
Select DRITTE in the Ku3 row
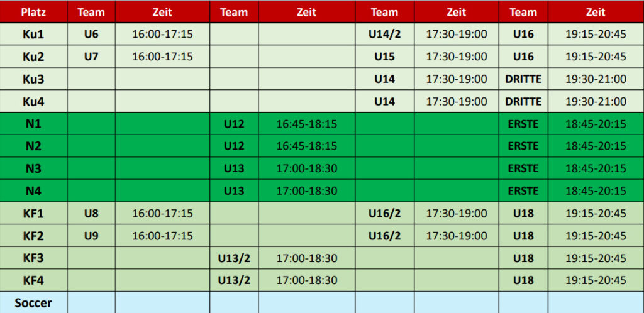pyautogui.click(x=523, y=79)
